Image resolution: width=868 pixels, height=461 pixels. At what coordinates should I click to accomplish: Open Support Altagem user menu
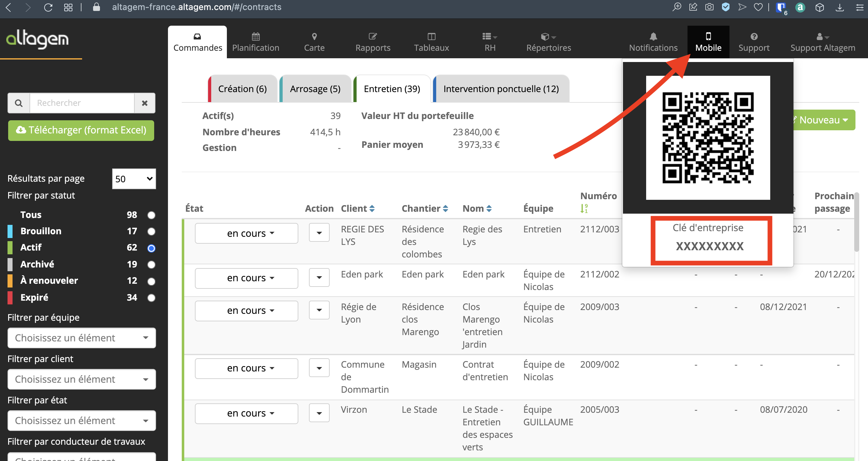pyautogui.click(x=823, y=42)
